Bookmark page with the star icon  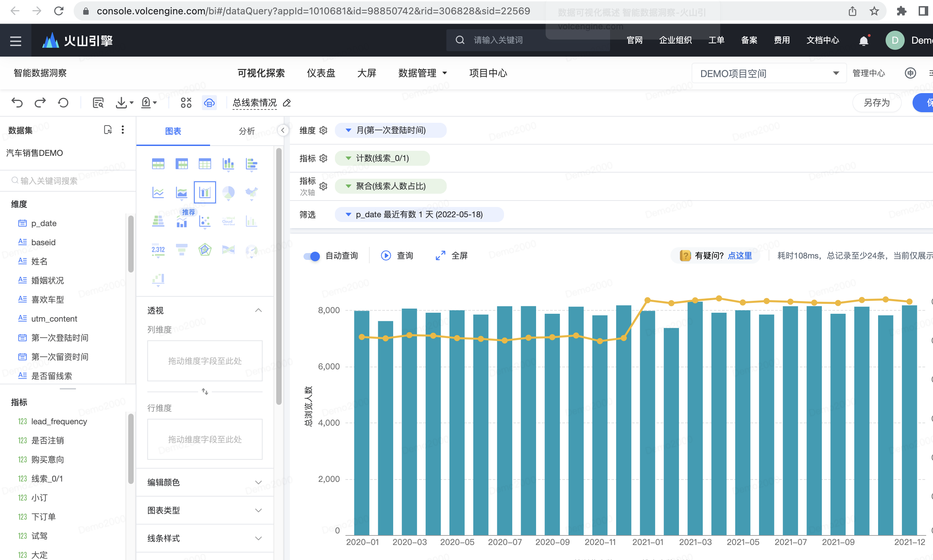pyautogui.click(x=874, y=11)
